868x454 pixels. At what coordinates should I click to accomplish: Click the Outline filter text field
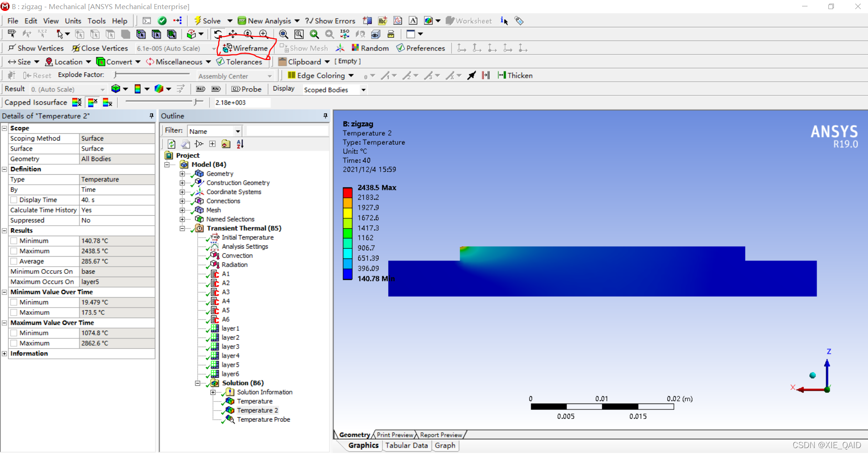[286, 131]
